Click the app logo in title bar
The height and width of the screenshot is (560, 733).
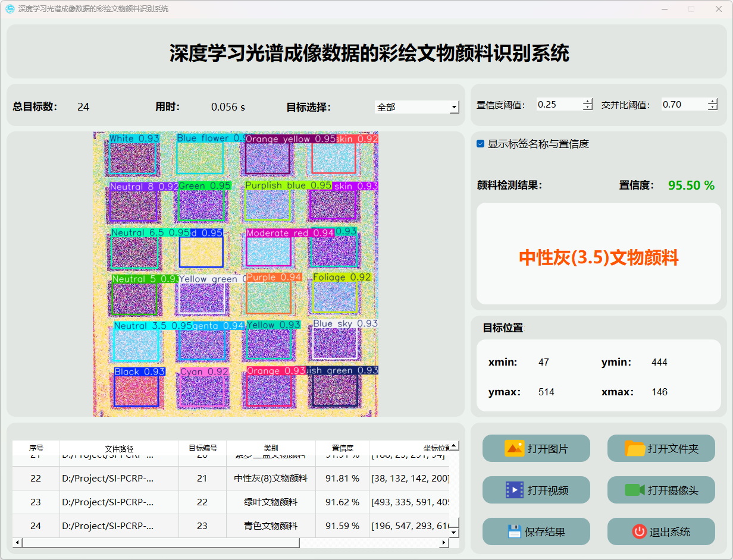point(10,9)
